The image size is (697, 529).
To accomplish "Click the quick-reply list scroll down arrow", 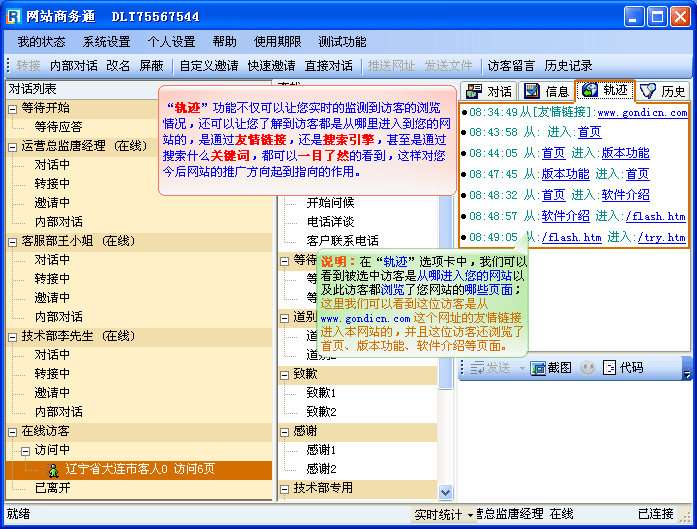I will coord(445,492).
